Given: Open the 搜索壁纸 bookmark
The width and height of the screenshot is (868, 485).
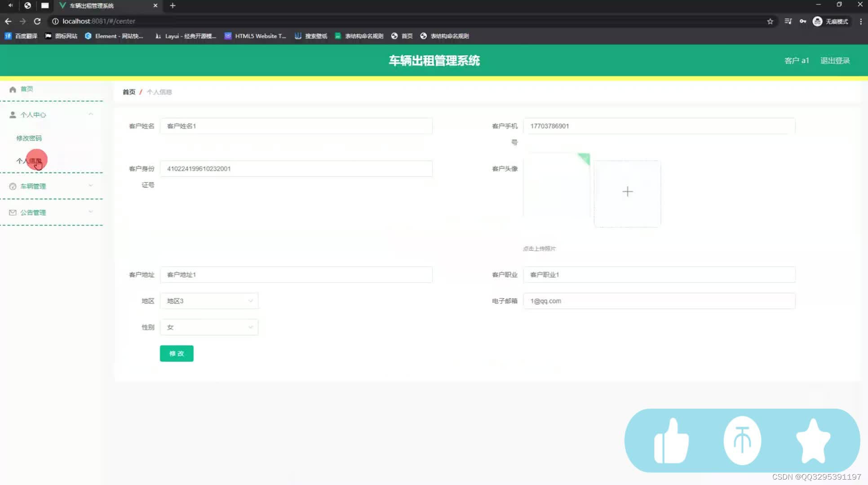Looking at the screenshot, I should click(311, 36).
